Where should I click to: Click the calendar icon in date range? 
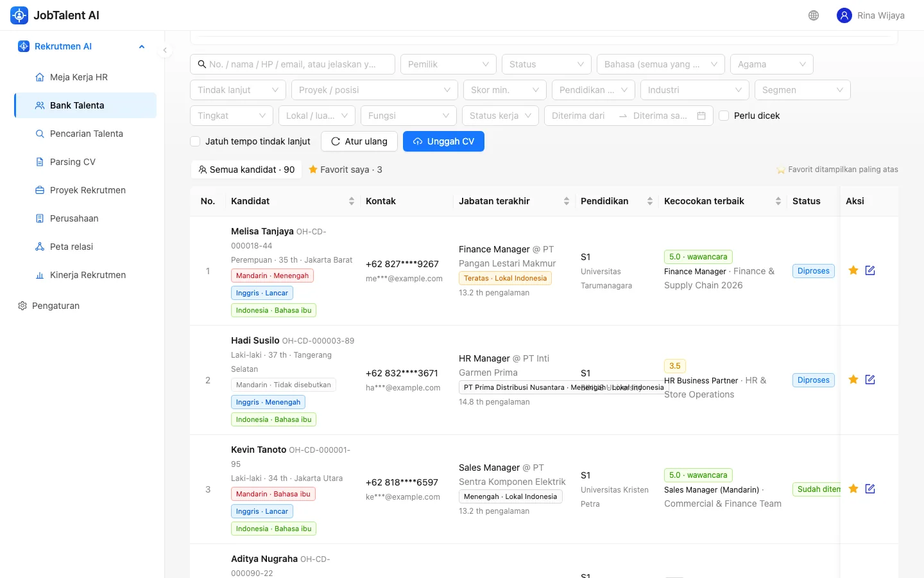(701, 116)
